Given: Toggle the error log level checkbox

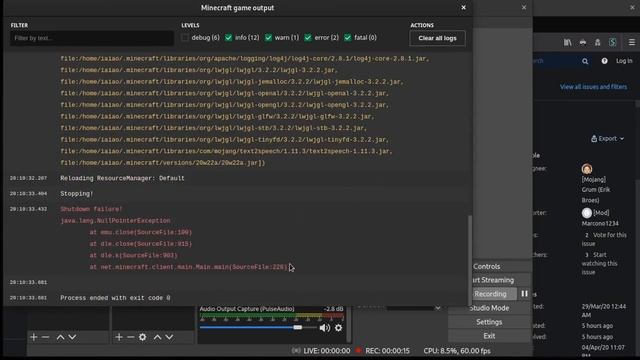Looking at the screenshot, I should [308, 38].
